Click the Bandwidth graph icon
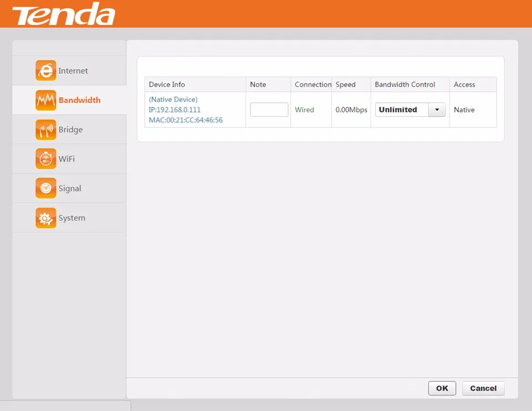This screenshot has height=411, width=532. [46, 100]
